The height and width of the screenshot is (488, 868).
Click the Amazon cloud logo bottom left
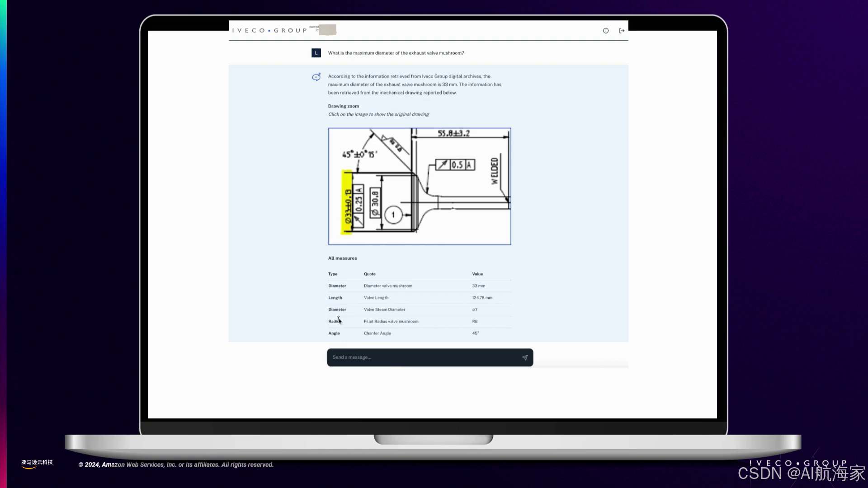[x=37, y=464]
